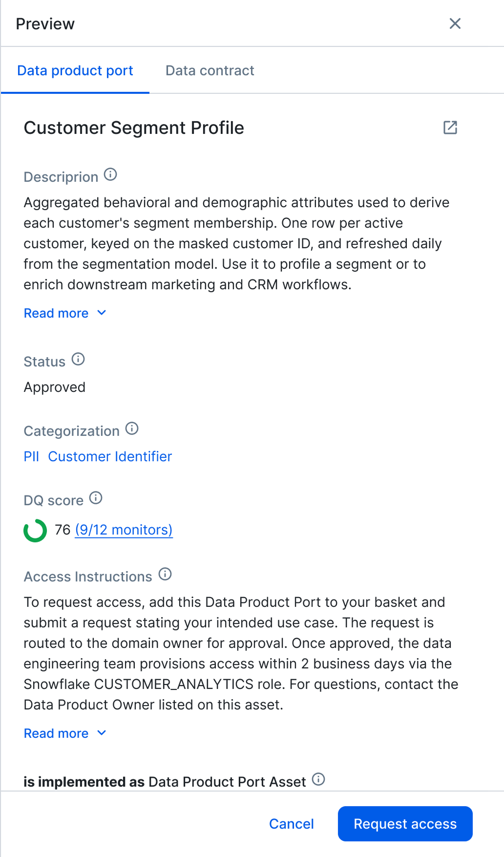Click the green DQ score progress ring

(x=35, y=531)
